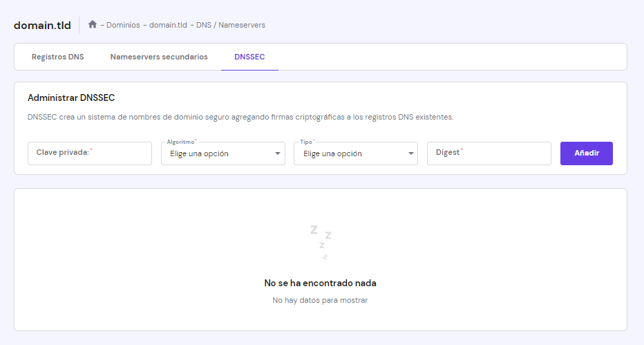The height and width of the screenshot is (345, 644).
Task: Click the Algoritmo dropdown arrow icon
Action: coord(277,153)
